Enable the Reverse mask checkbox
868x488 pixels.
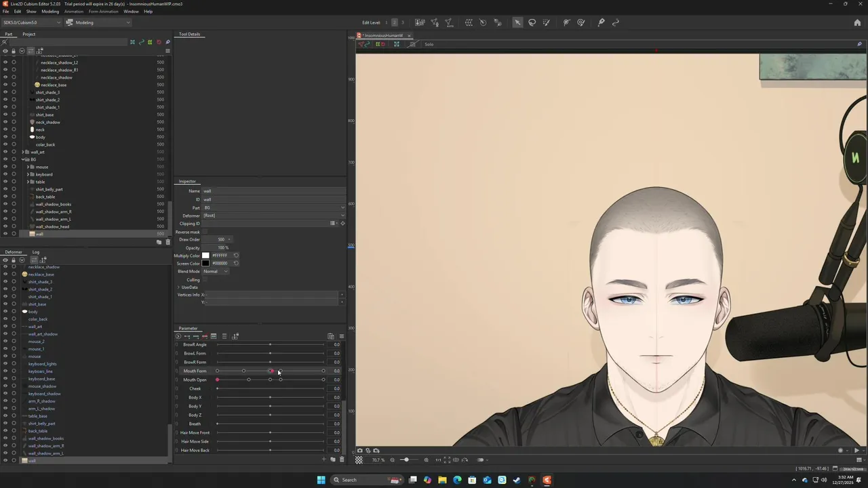click(x=205, y=232)
